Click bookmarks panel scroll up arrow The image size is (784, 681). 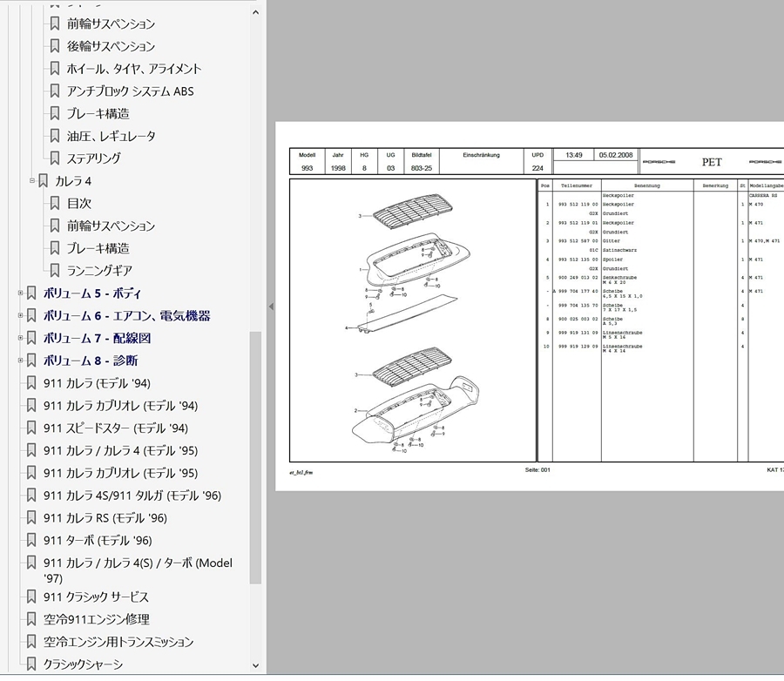click(255, 12)
